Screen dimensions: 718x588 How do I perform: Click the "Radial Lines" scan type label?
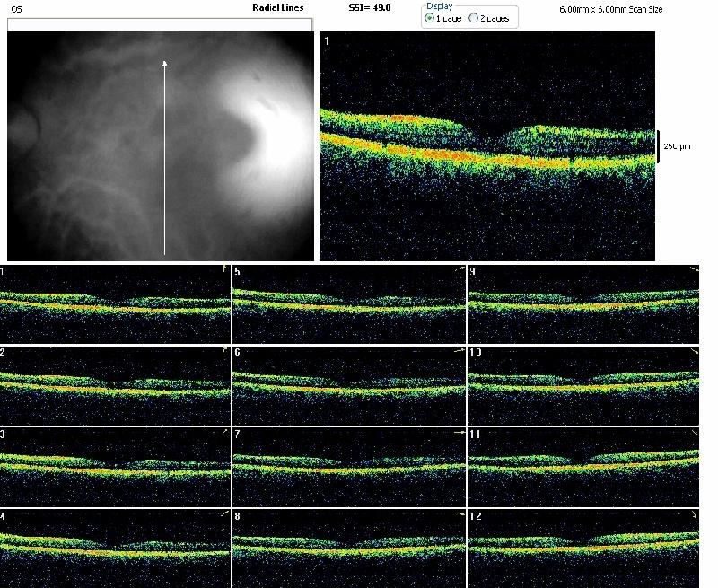278,7
